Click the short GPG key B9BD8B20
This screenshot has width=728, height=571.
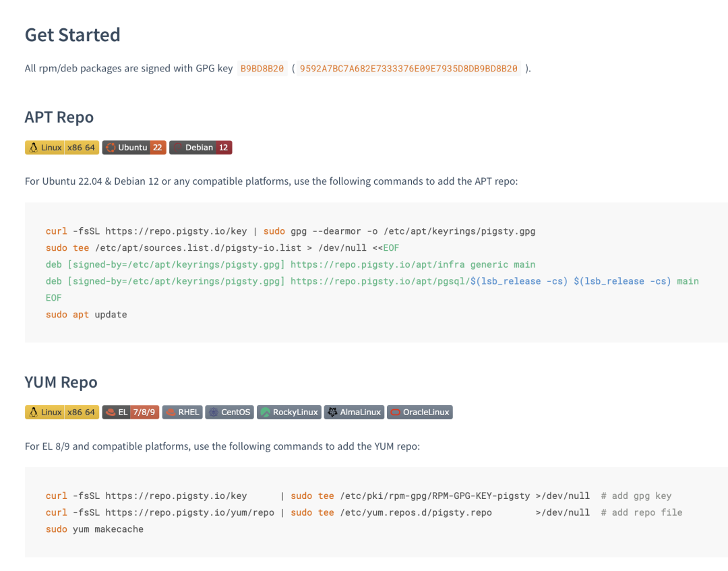(262, 69)
